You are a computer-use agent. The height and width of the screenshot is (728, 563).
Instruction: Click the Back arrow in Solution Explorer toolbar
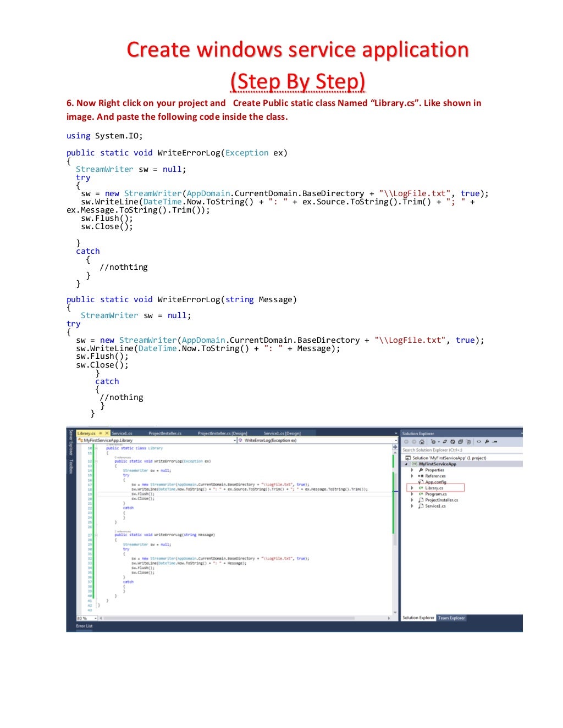coord(406,442)
